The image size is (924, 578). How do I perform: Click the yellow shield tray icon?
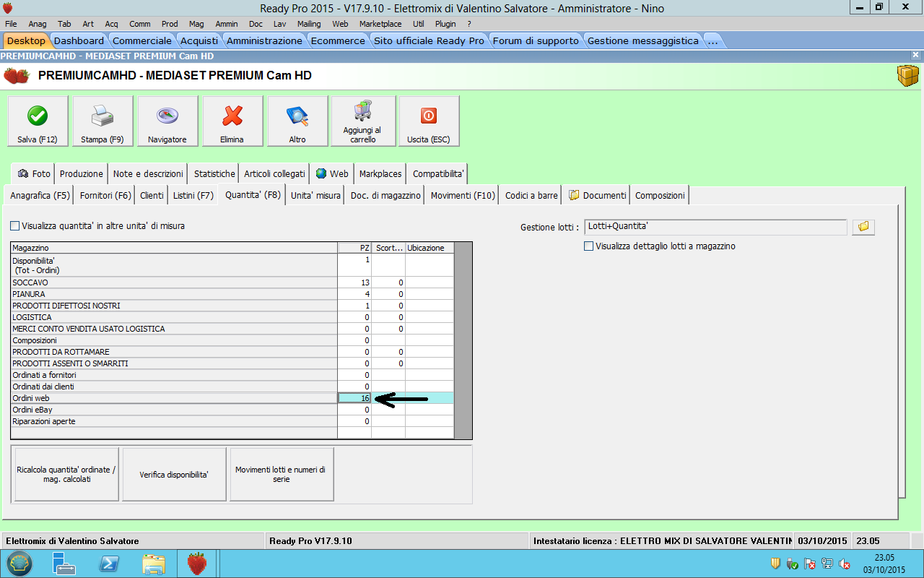(x=775, y=564)
